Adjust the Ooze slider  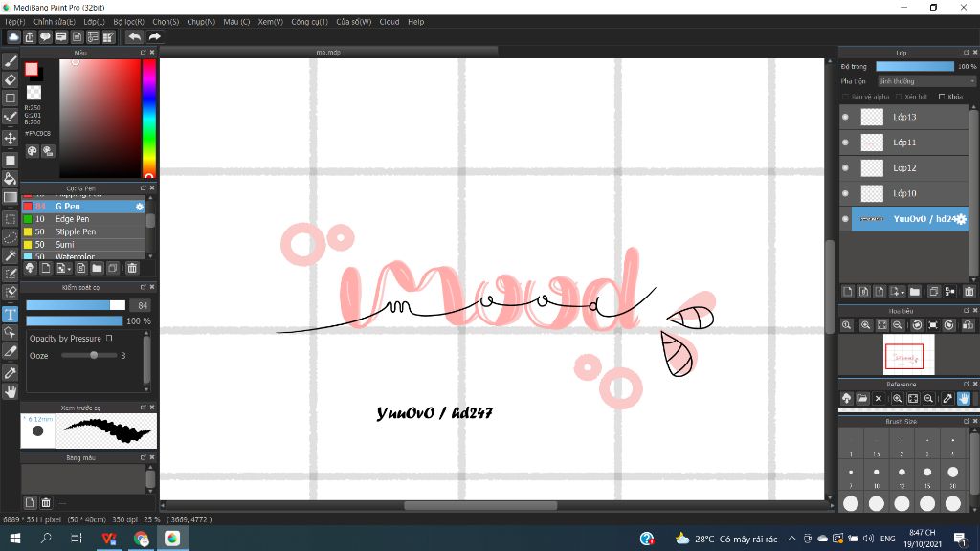89,356
